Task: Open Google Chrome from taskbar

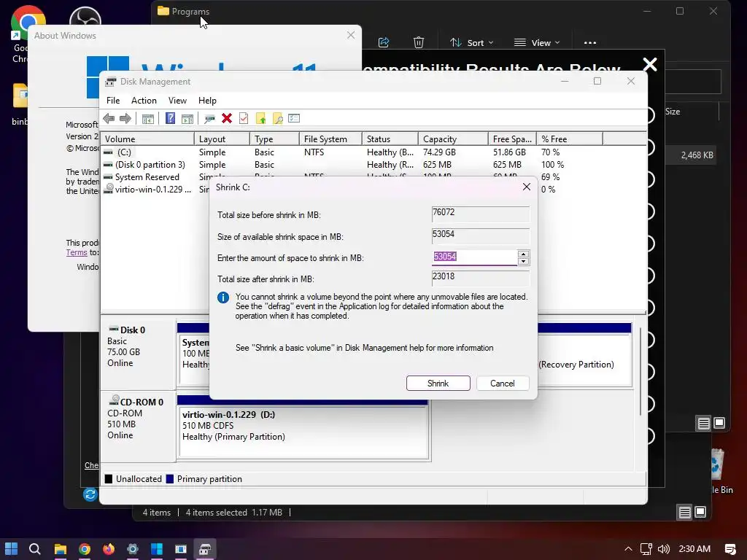Action: [85, 549]
